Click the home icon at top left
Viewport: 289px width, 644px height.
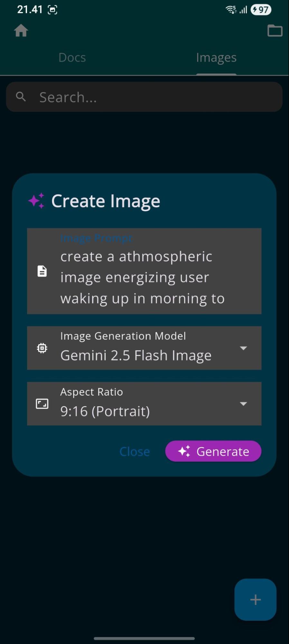point(21,31)
